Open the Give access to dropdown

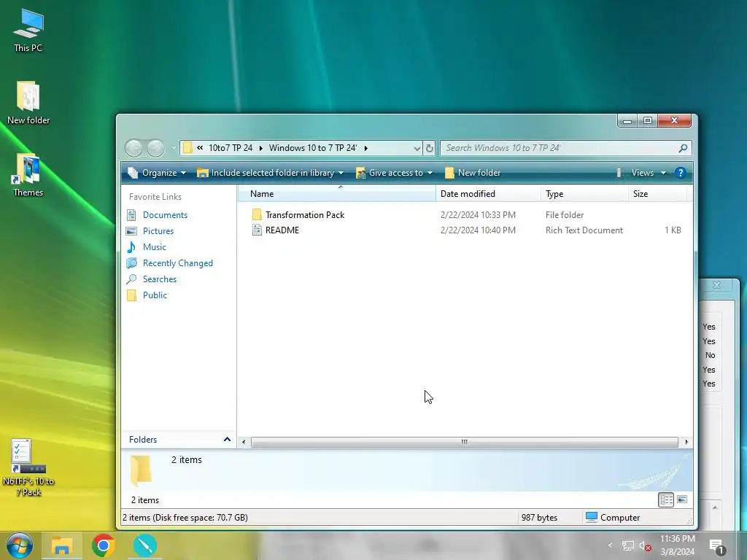[x=394, y=173]
